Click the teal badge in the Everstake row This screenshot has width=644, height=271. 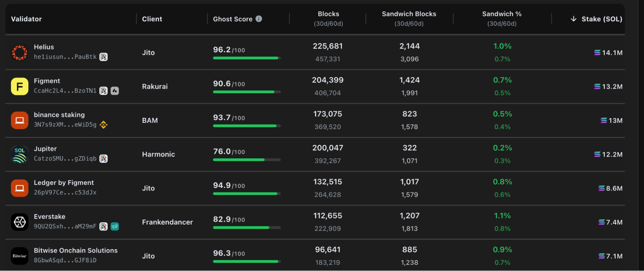coord(115,226)
